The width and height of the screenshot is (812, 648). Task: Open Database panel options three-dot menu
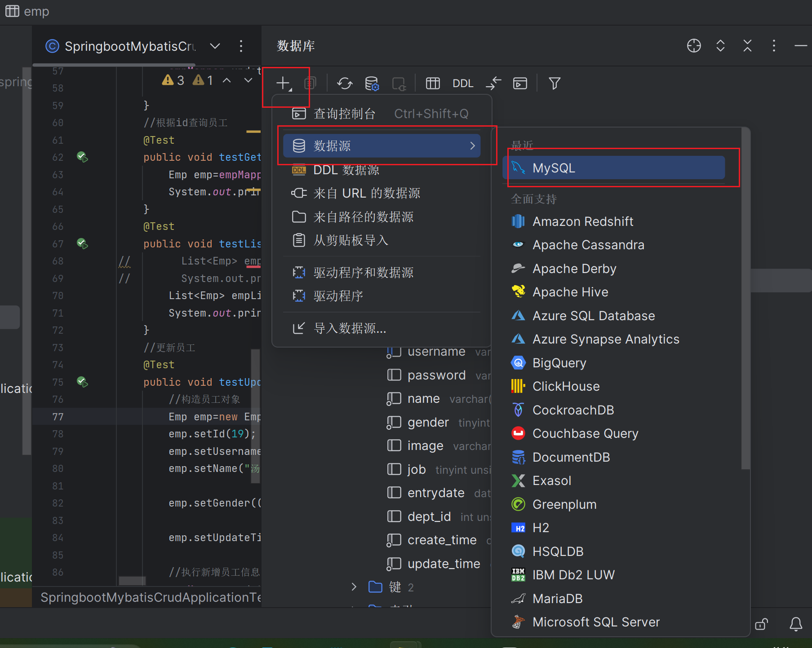(x=774, y=46)
